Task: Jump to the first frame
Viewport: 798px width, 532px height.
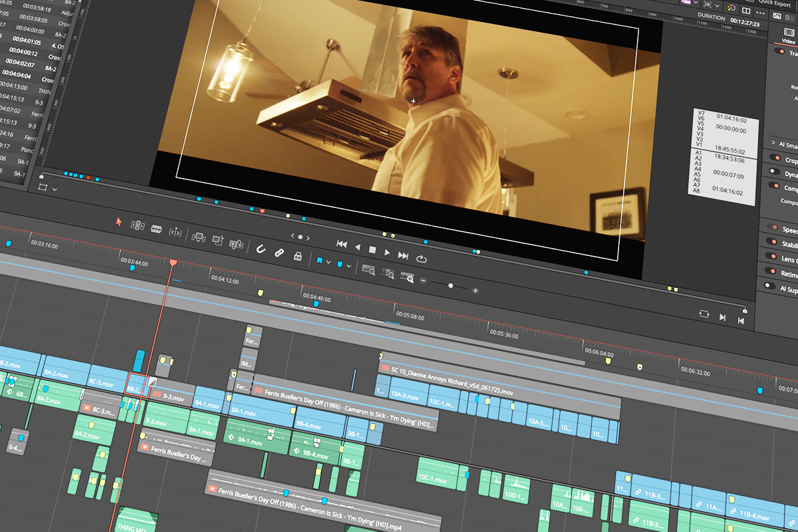Action: [x=342, y=244]
